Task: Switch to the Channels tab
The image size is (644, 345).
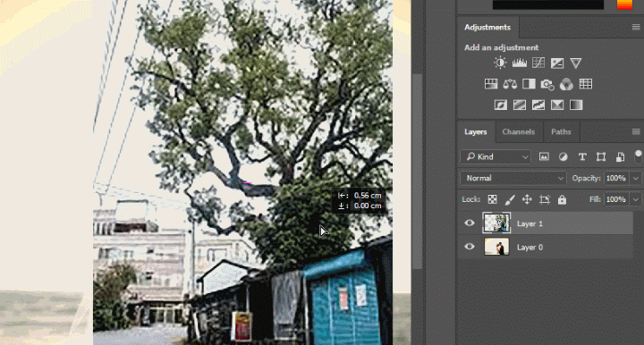Action: [x=518, y=131]
